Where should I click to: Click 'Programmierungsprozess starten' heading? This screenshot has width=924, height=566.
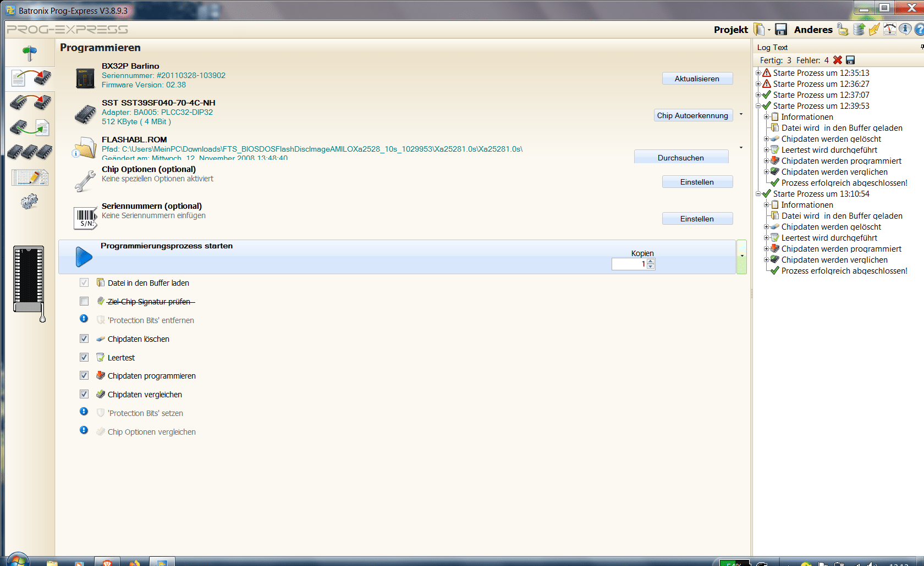point(167,246)
